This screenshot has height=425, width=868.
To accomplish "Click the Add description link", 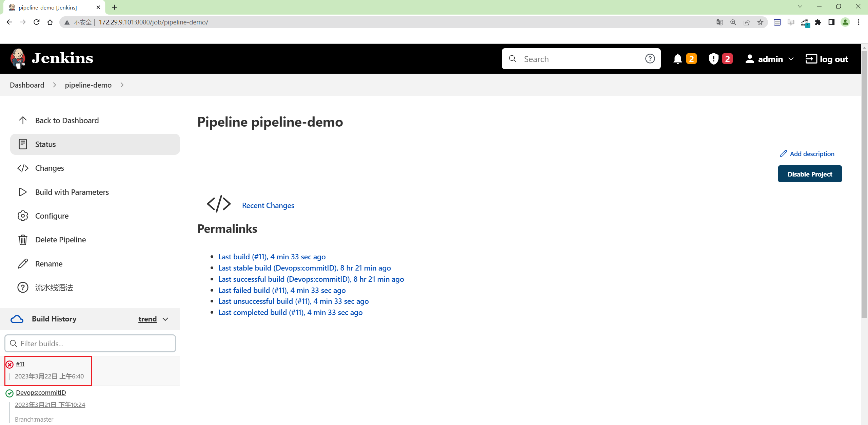I will click(807, 154).
